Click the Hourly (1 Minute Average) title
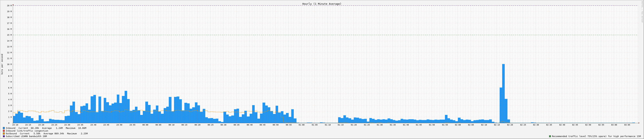Image resolution: width=644 pixels, height=139 pixels. pos(322,4)
